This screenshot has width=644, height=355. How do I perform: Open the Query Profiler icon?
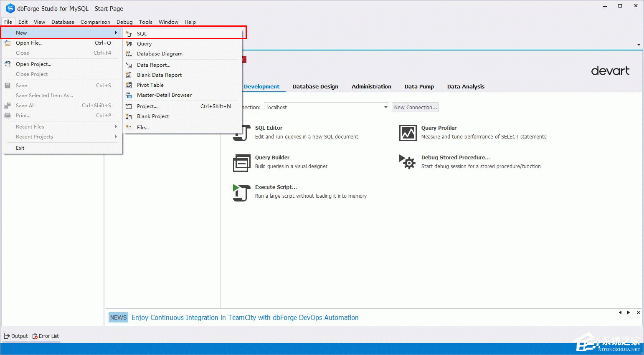[x=408, y=133]
